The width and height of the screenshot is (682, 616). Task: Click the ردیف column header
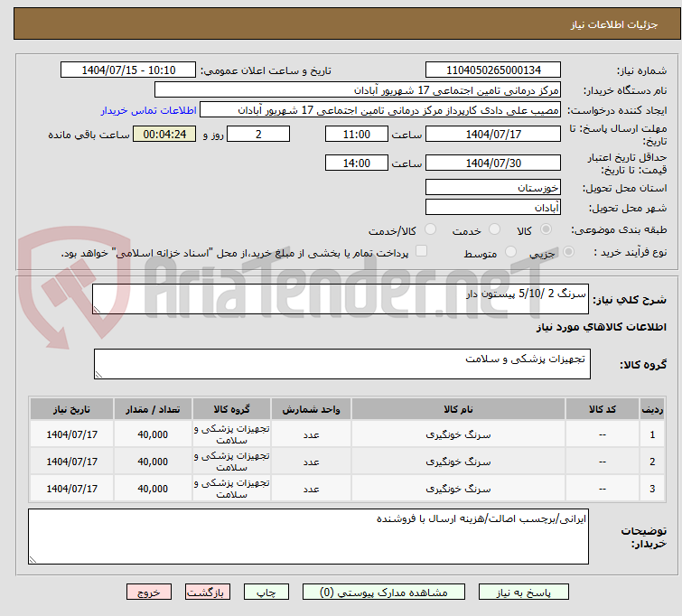coord(652,409)
